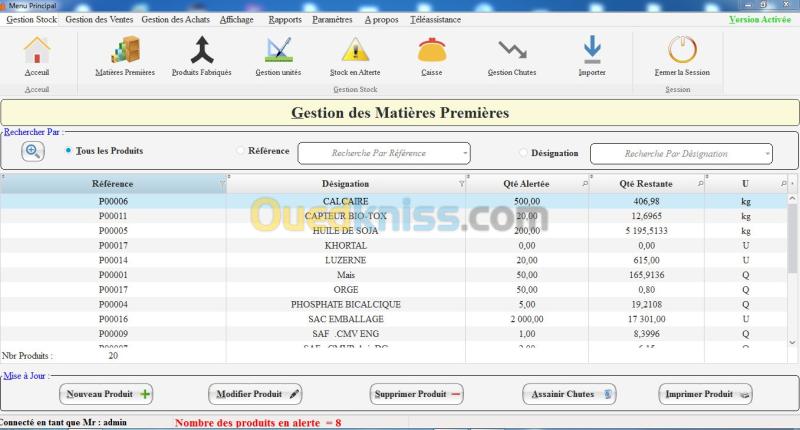Select the PHOSPHATE BICALCIQUE row
The width and height of the screenshot is (800, 430).
[x=394, y=305]
